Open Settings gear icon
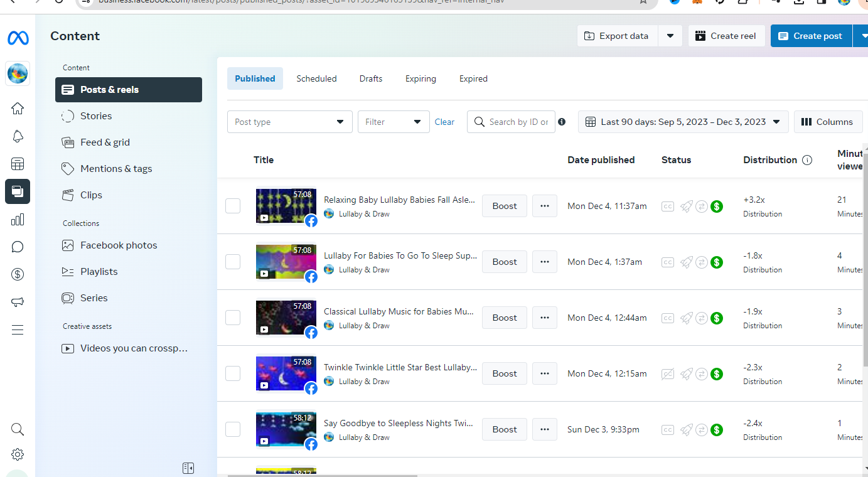Viewport: 868px width, 477px height. [18, 454]
